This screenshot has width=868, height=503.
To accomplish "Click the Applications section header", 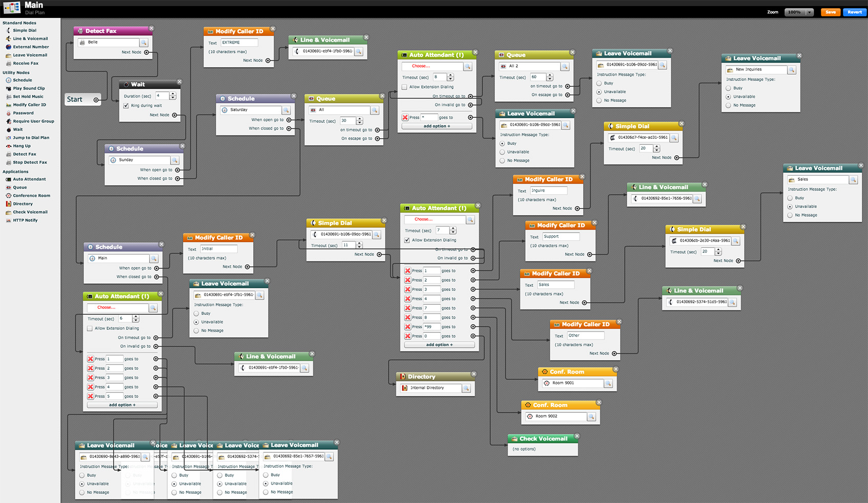I will (15, 171).
